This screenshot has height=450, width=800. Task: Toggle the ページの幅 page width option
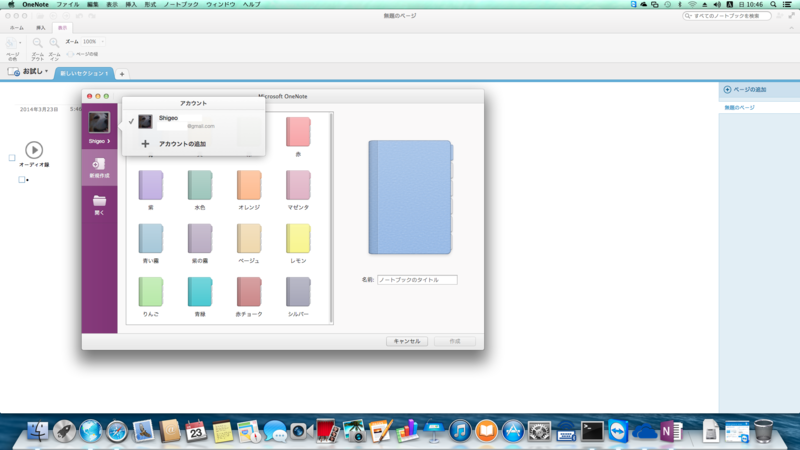[x=83, y=54]
